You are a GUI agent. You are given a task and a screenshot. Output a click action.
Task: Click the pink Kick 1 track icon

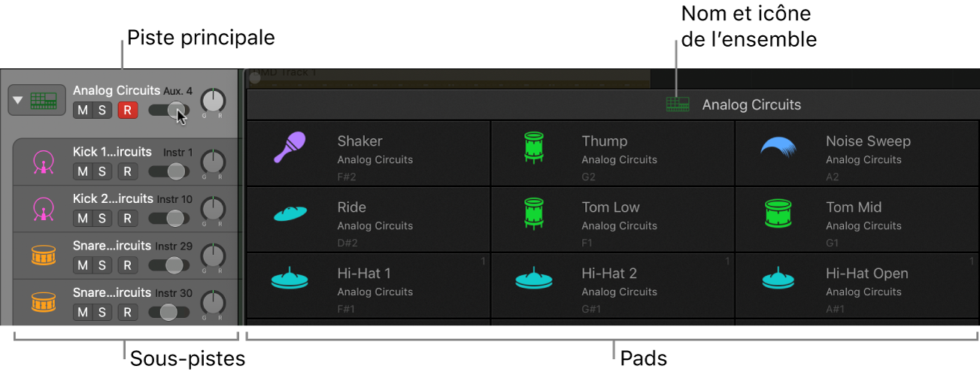[44, 162]
